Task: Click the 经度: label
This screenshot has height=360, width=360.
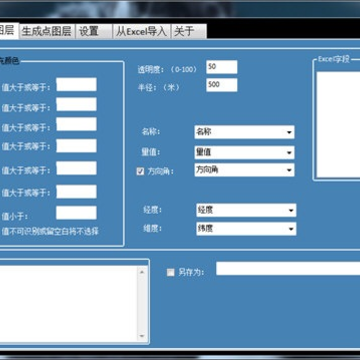Action: [152, 210]
